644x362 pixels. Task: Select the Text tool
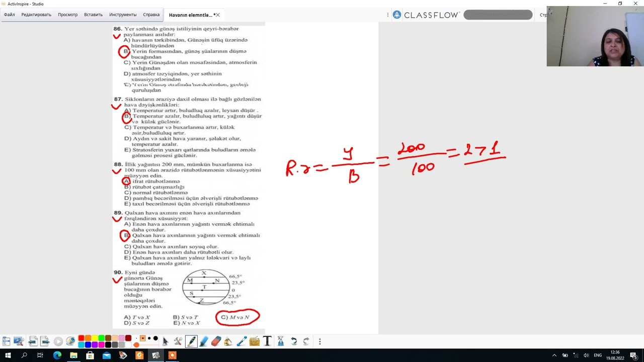pos(267,341)
